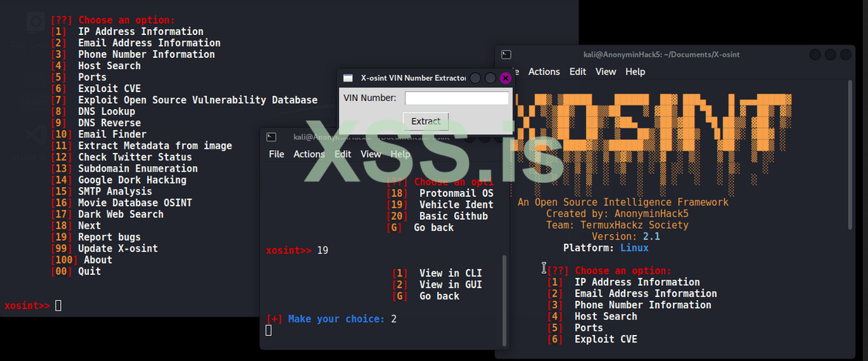This screenshot has height=361, width=868.
Task: Click 'Movie Database OSINT' option
Action: tap(134, 203)
